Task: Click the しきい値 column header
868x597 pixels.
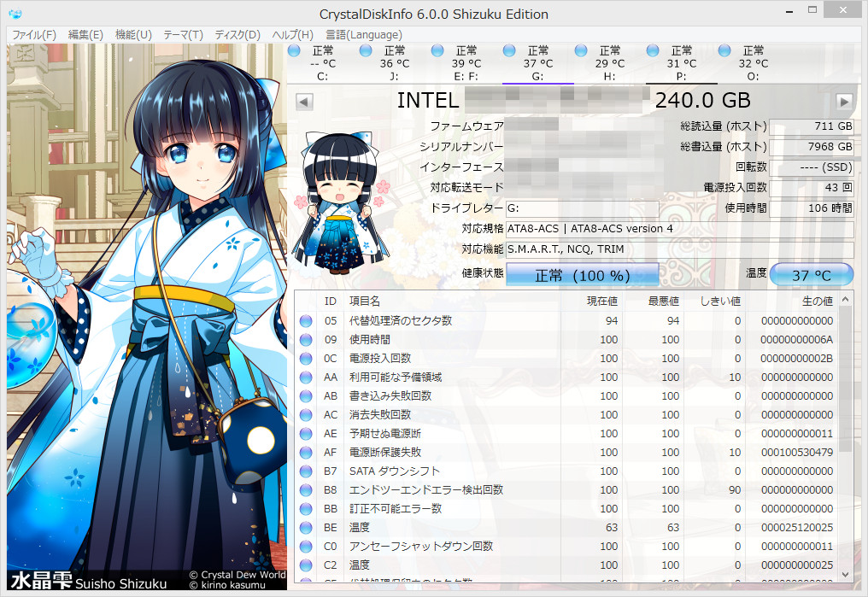Action: [x=721, y=301]
